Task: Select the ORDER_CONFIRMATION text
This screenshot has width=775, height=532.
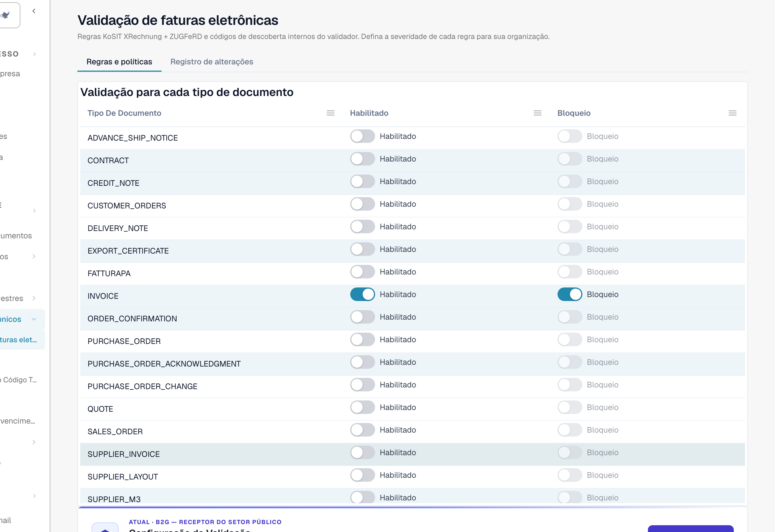Action: click(x=132, y=319)
